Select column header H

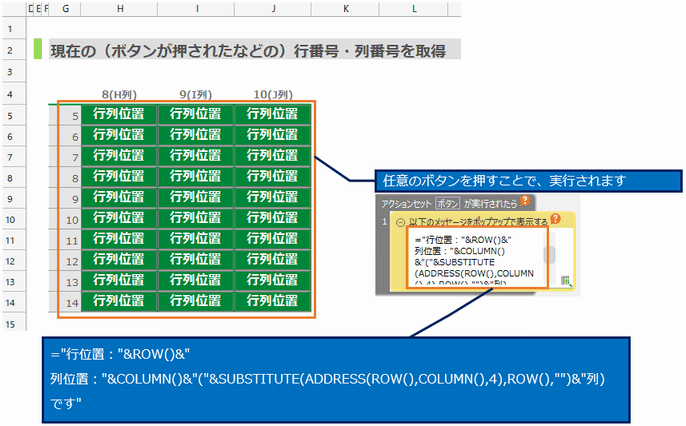tap(119, 9)
